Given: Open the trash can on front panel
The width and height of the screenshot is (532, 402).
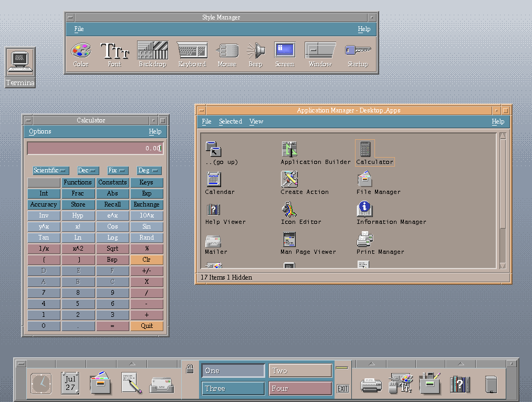Looking at the screenshot, I should click(x=491, y=384).
